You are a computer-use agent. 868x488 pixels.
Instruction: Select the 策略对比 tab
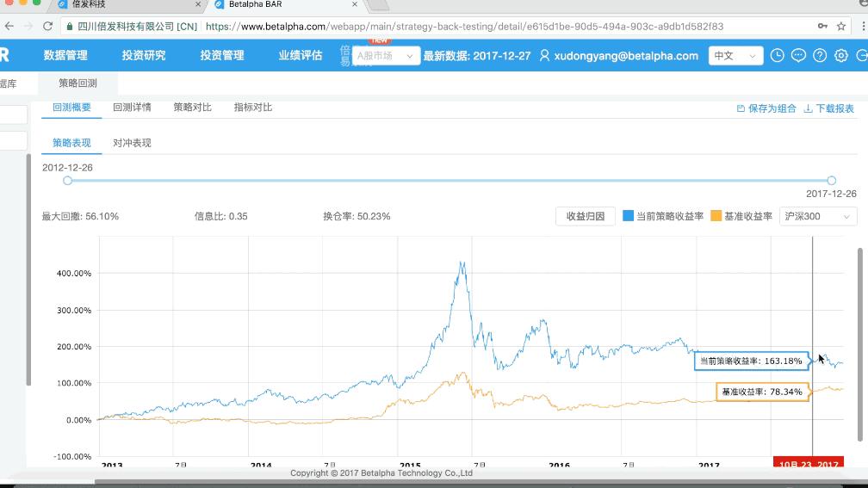192,108
